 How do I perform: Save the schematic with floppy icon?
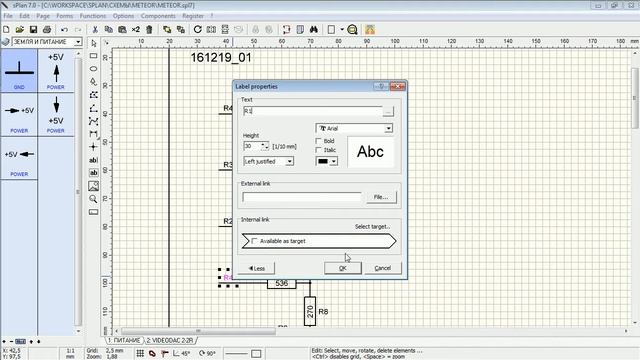pyautogui.click(x=33, y=29)
